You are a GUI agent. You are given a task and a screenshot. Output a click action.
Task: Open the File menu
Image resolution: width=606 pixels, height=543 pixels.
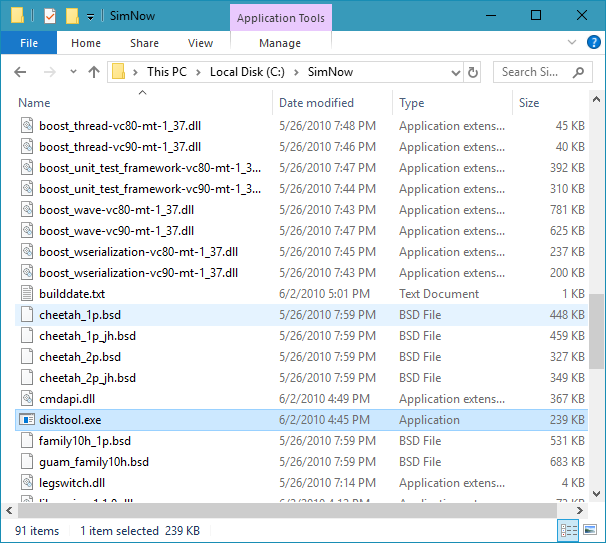(29, 43)
